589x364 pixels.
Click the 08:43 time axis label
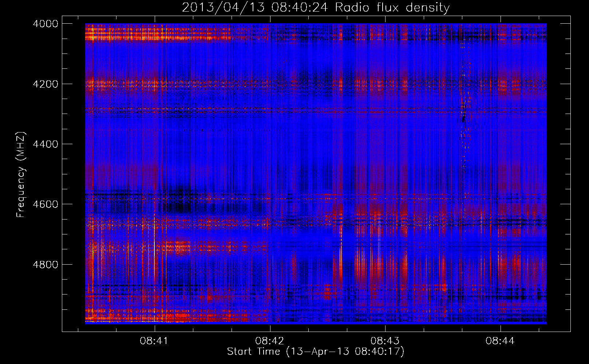385,341
